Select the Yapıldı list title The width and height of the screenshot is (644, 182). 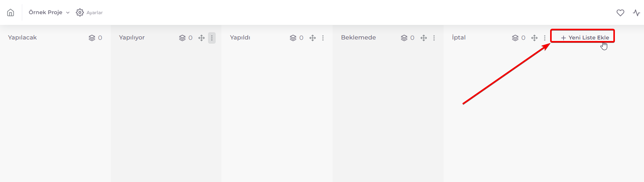click(x=240, y=38)
